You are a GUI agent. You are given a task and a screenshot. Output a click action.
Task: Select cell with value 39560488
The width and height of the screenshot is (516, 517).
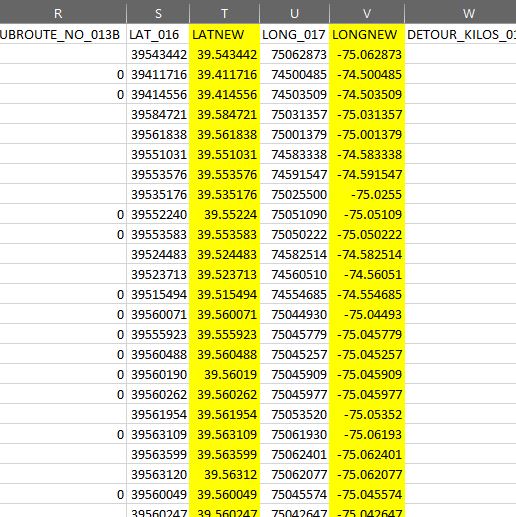pyautogui.click(x=158, y=354)
